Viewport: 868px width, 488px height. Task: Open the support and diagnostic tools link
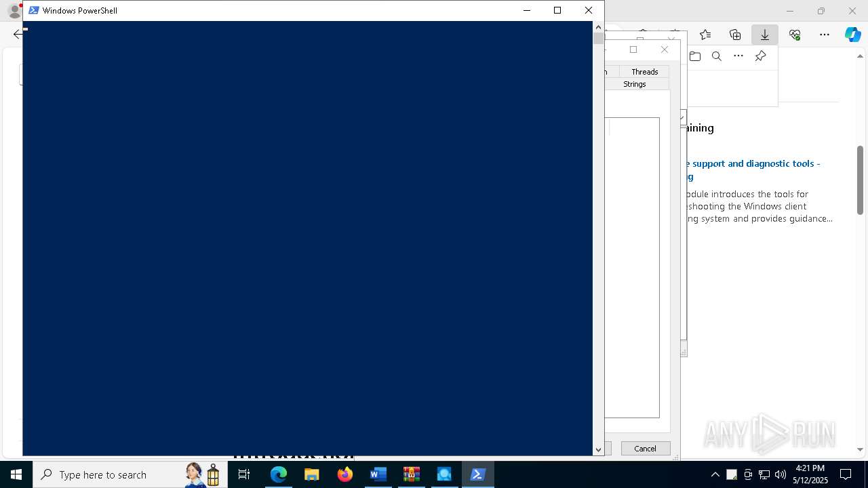pyautogui.click(x=753, y=170)
